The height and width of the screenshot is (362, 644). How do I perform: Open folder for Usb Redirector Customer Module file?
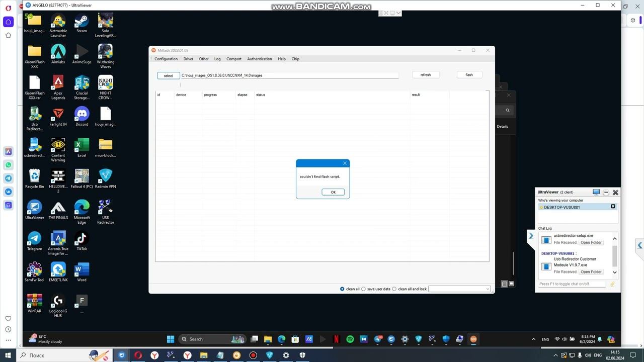point(591,271)
